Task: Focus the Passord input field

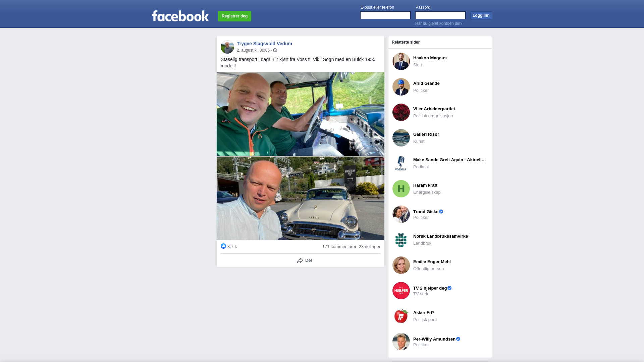Action: click(440, 15)
